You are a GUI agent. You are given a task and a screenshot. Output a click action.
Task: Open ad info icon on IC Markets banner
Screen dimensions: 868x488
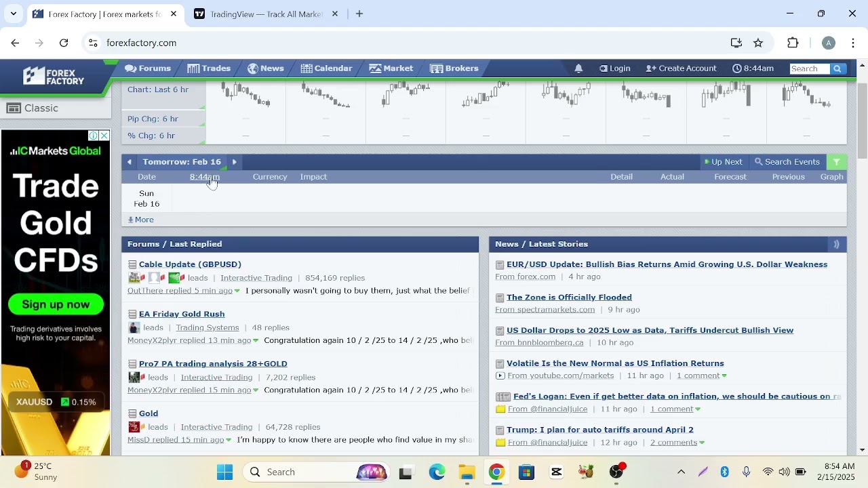[94, 136]
